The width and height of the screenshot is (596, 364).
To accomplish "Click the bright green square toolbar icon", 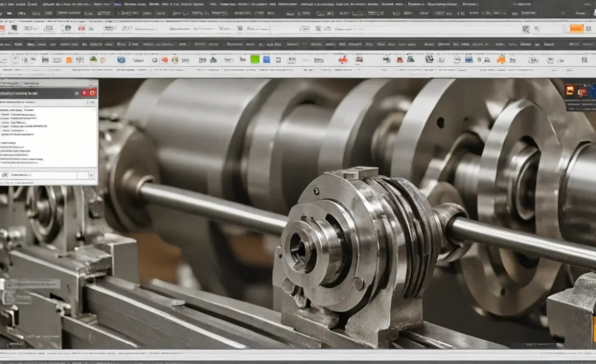I will (255, 59).
